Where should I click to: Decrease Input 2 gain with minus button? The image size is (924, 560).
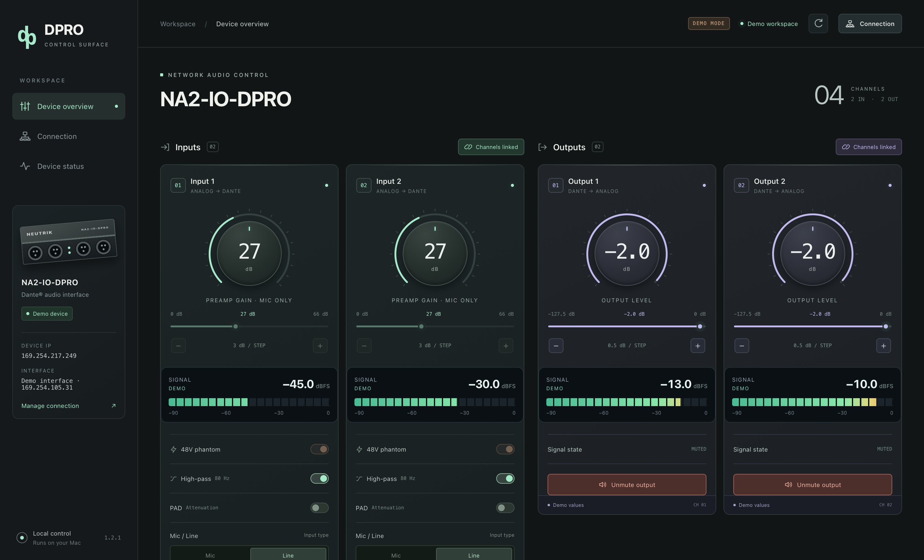[x=364, y=346]
